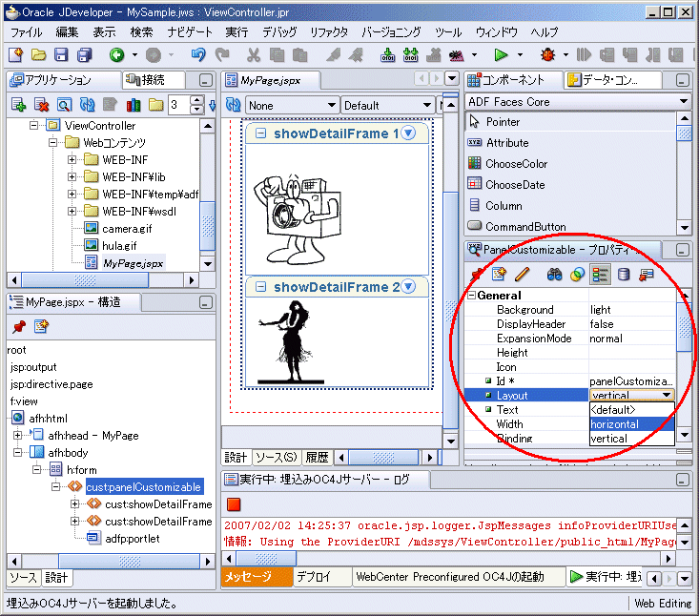Increment the navigator level spinner

196,101
